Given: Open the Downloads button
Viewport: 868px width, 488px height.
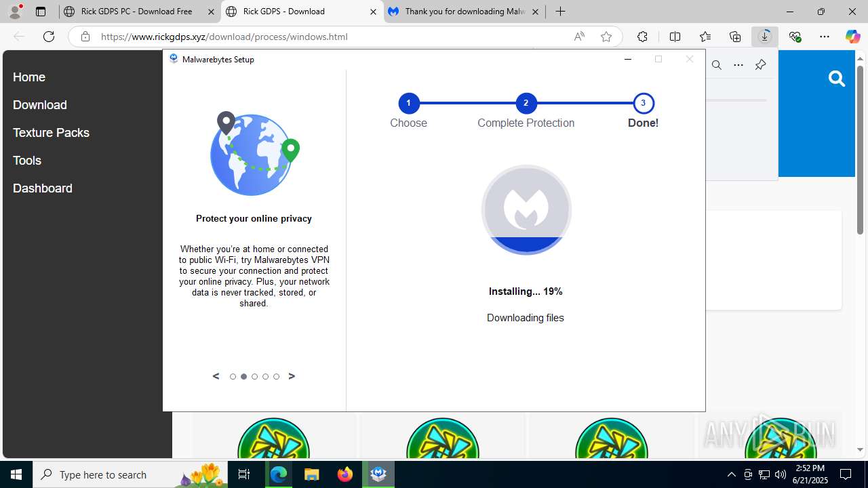Looking at the screenshot, I should coord(765,37).
